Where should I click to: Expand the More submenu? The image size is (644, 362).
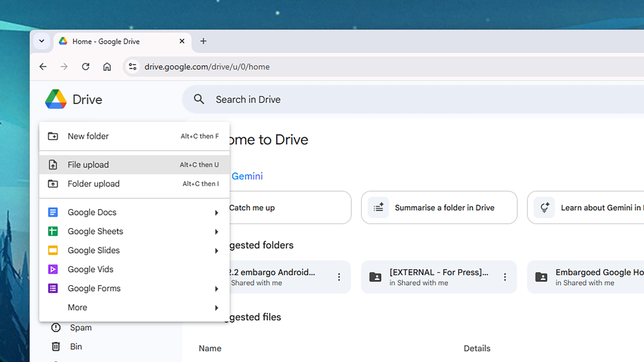coord(216,308)
